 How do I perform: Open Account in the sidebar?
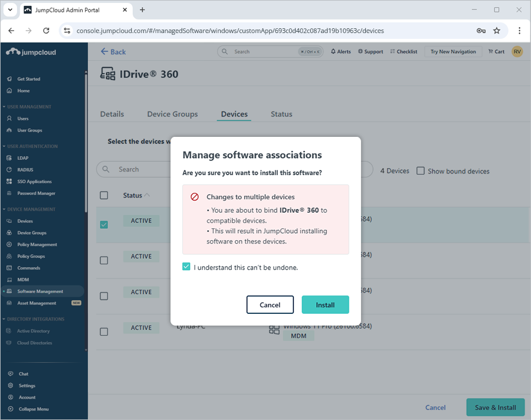[x=27, y=398]
